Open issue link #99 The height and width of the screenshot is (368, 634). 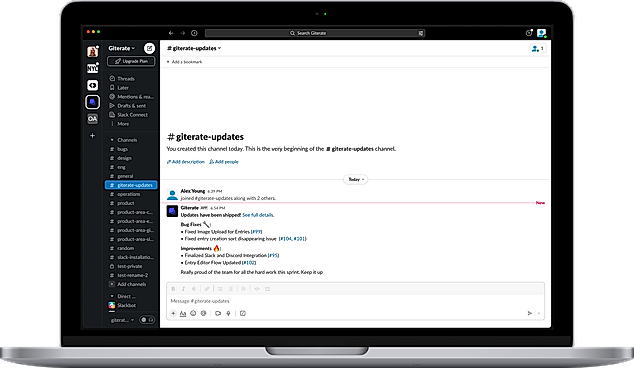(256, 232)
